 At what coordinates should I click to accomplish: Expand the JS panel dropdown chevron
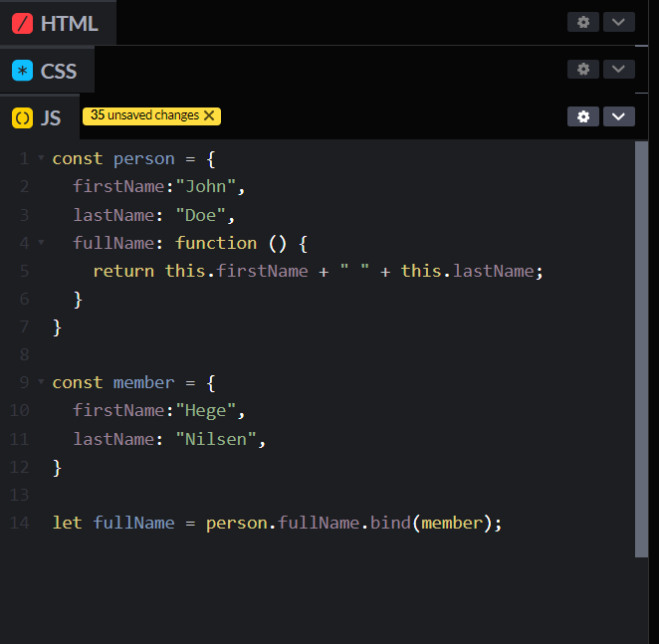click(x=618, y=116)
